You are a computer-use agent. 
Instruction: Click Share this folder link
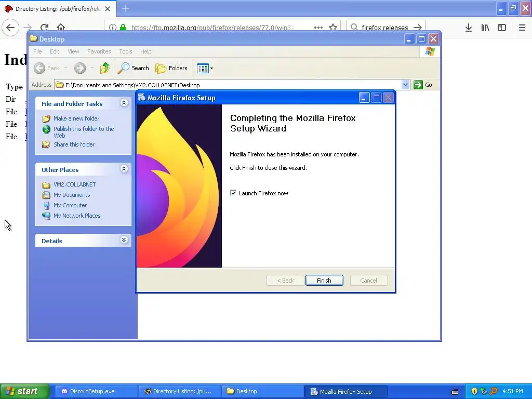[x=74, y=144]
